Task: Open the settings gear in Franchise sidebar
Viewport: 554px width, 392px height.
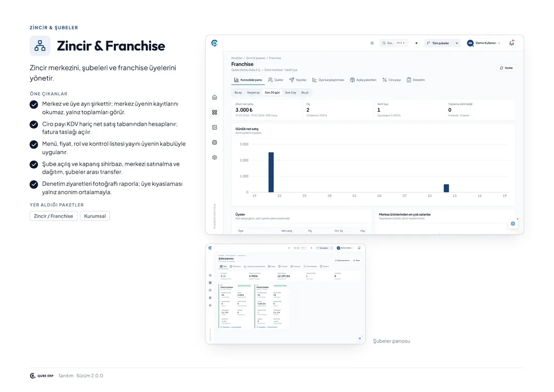Action: [215, 157]
